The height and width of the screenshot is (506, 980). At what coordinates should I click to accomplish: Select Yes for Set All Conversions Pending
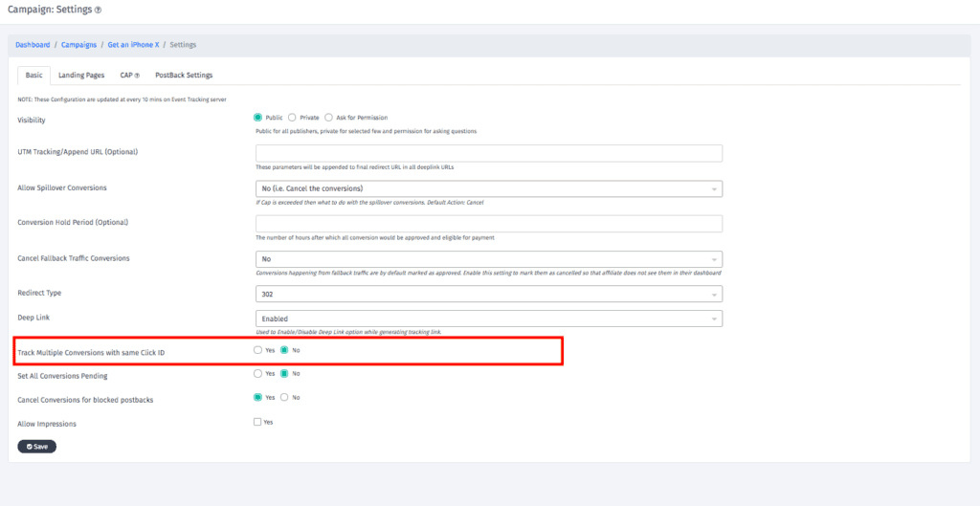257,373
